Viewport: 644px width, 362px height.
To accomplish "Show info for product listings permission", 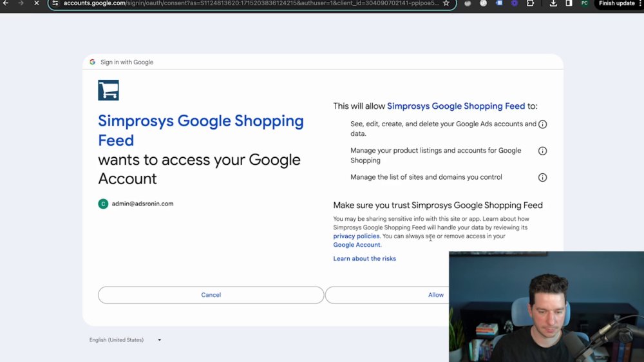I will pos(542,151).
